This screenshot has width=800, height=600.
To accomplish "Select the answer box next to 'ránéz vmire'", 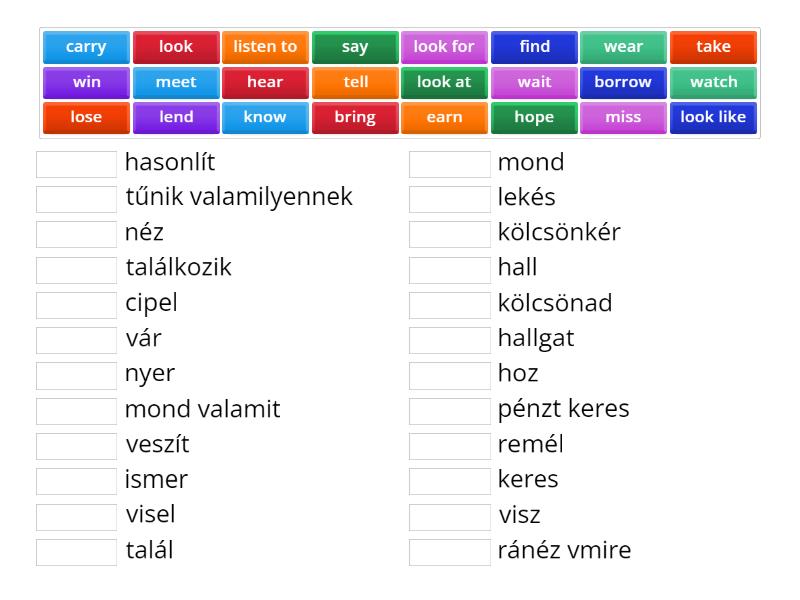I will (x=448, y=550).
